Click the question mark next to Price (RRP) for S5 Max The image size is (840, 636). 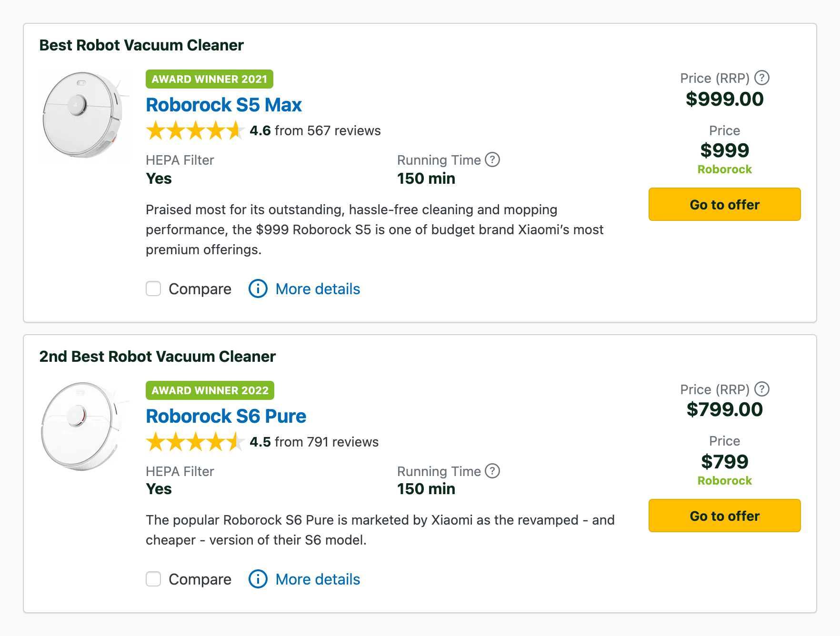point(762,78)
